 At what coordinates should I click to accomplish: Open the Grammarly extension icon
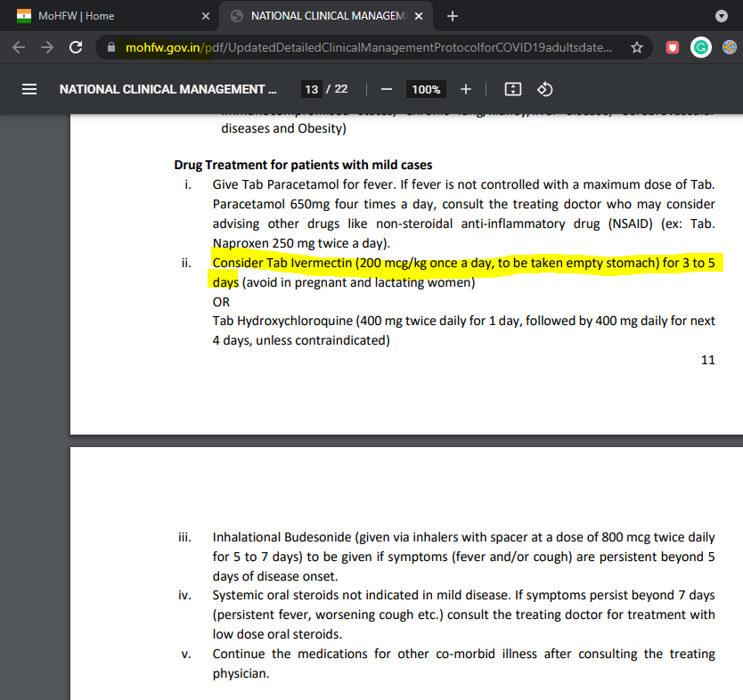point(701,47)
